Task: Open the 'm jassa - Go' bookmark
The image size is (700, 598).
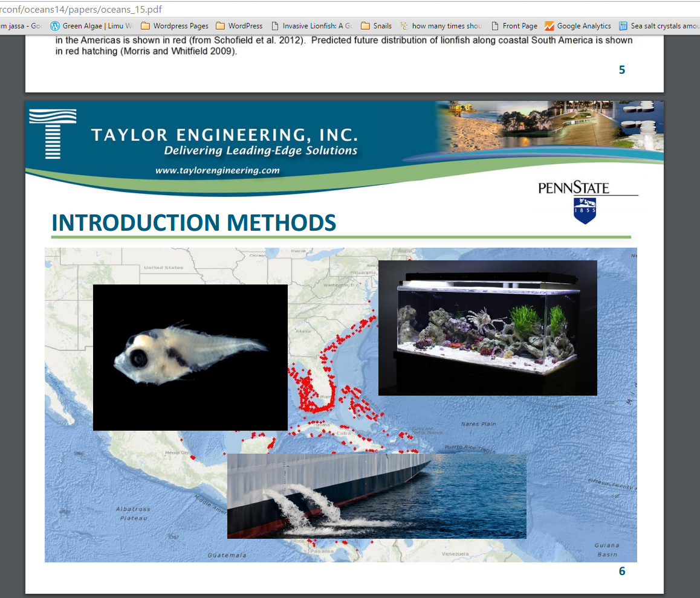Action: (x=21, y=26)
